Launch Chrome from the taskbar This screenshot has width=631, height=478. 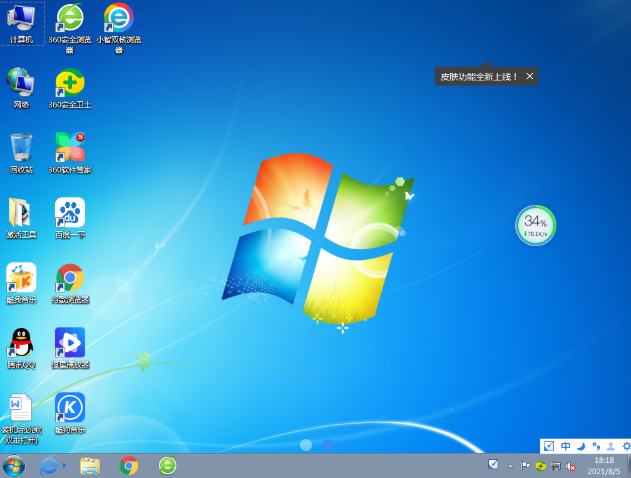point(129,465)
